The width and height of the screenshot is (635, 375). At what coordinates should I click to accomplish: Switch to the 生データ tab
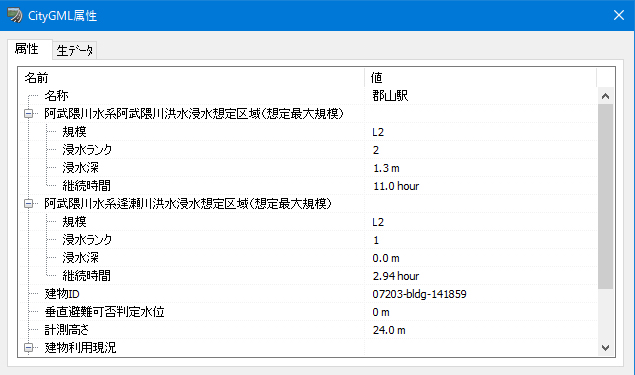point(75,51)
